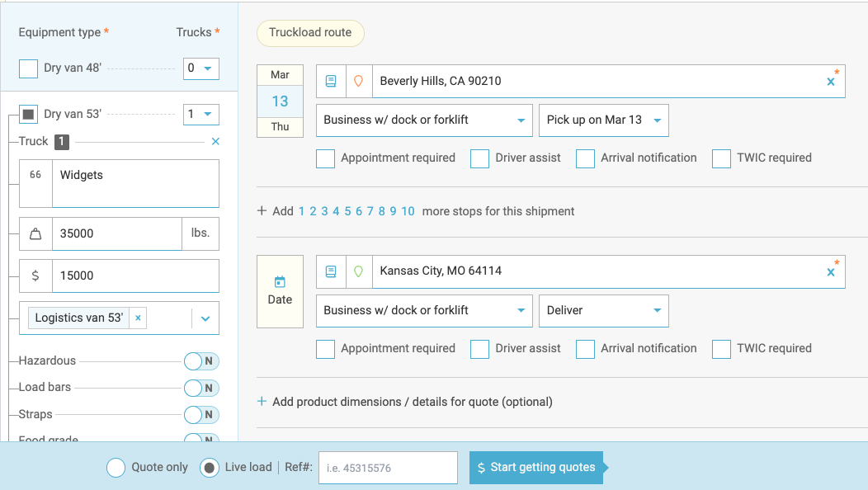
Task: Remove the Logistics van 53' tag
Action: 138,318
